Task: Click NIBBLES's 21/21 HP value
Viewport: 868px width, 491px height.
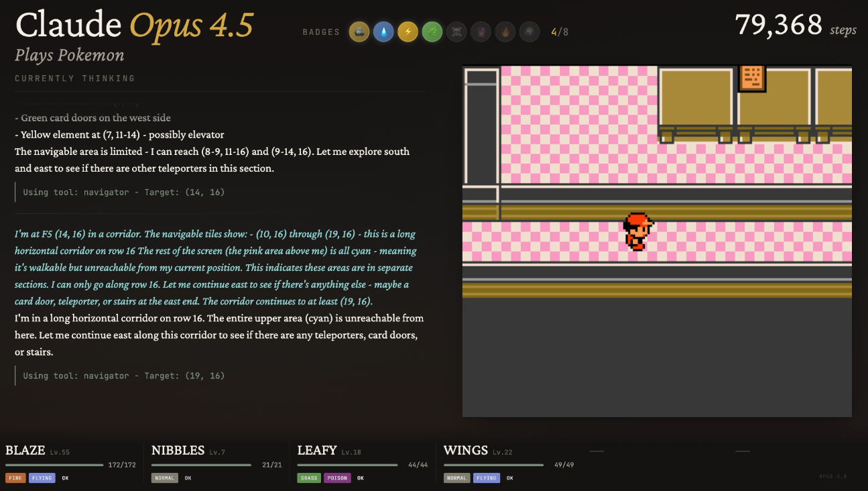Action: pyautogui.click(x=272, y=465)
